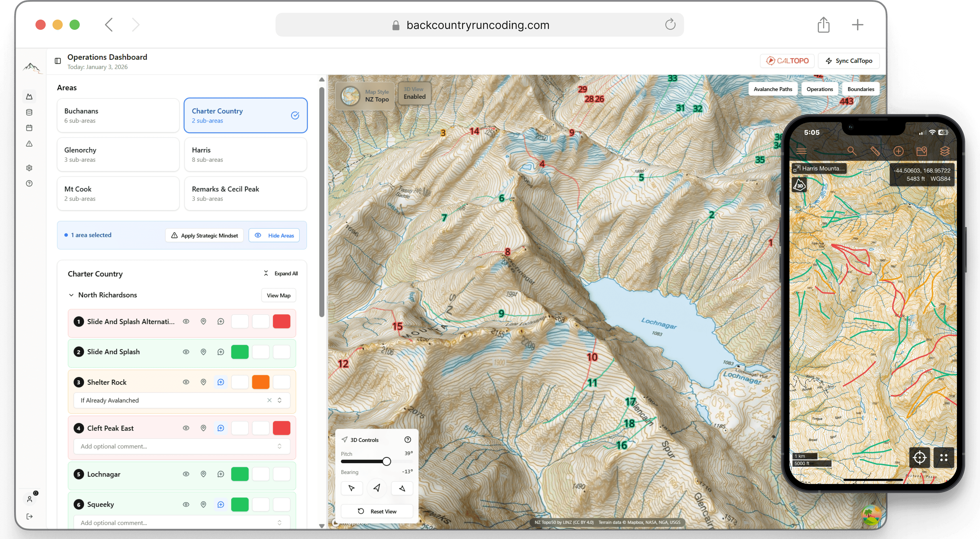The height and width of the screenshot is (539, 980).
Task: Tap the 3D mode badge on the phone map
Action: [799, 185]
